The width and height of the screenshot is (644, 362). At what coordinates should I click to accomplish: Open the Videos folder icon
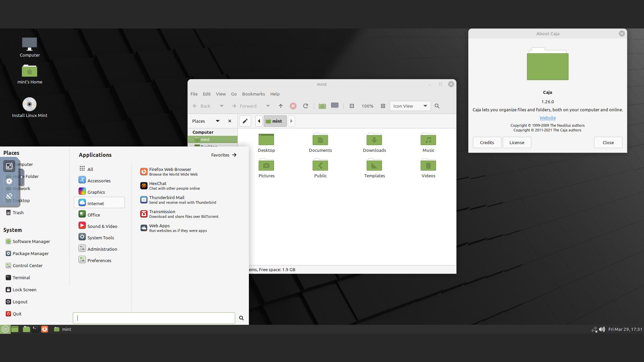coord(428,168)
